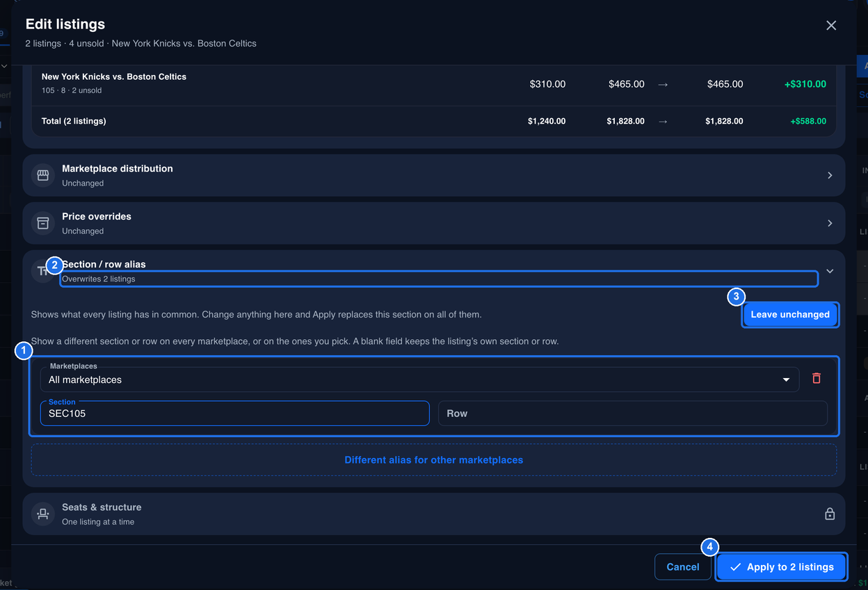868x590 pixels.
Task: Click the Seats & structure seat icon
Action: 43,514
